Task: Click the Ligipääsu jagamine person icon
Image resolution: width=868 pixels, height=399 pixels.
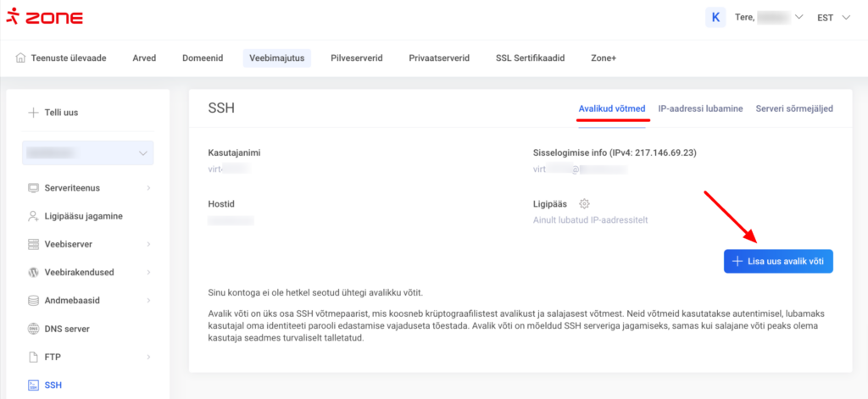Action: (x=34, y=216)
